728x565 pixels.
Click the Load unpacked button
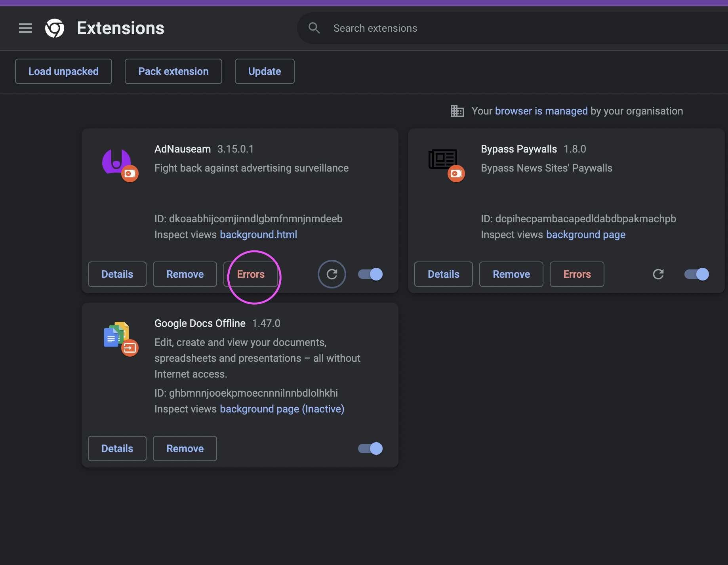pyautogui.click(x=63, y=71)
